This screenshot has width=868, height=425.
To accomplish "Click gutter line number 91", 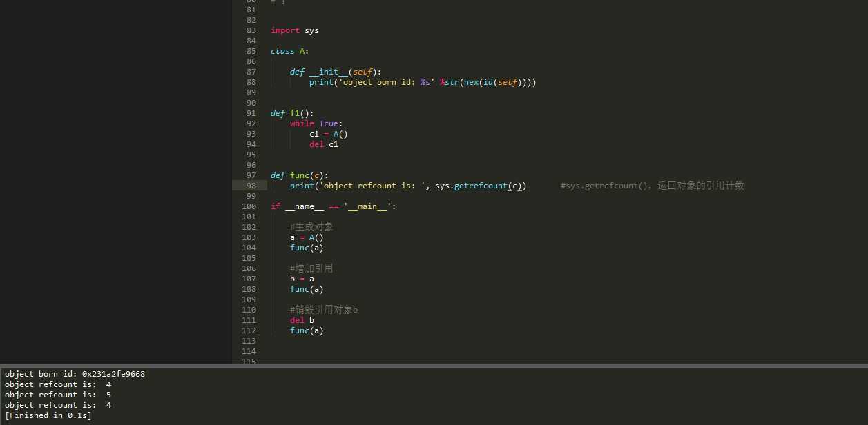I will click(x=251, y=113).
